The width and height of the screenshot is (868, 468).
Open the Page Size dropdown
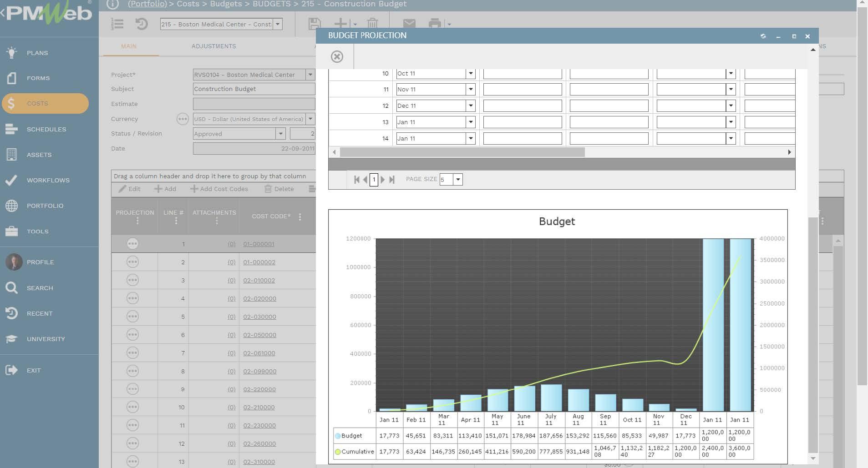[458, 180]
